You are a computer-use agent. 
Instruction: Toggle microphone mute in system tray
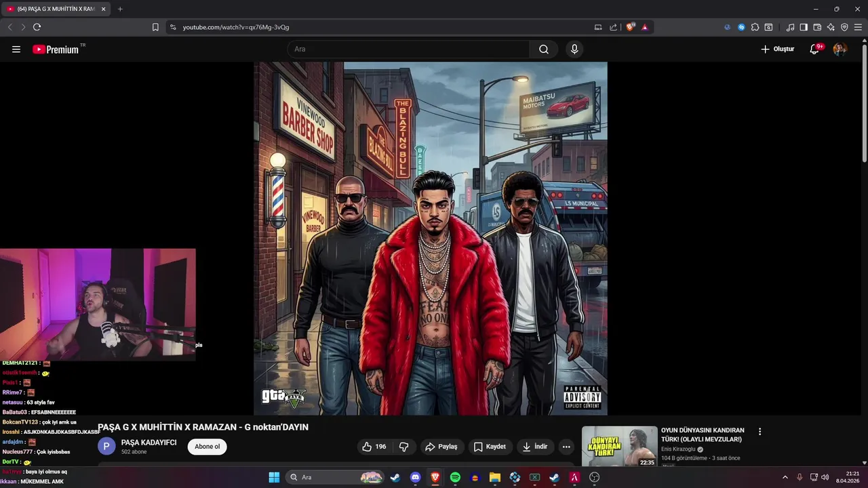click(800, 477)
